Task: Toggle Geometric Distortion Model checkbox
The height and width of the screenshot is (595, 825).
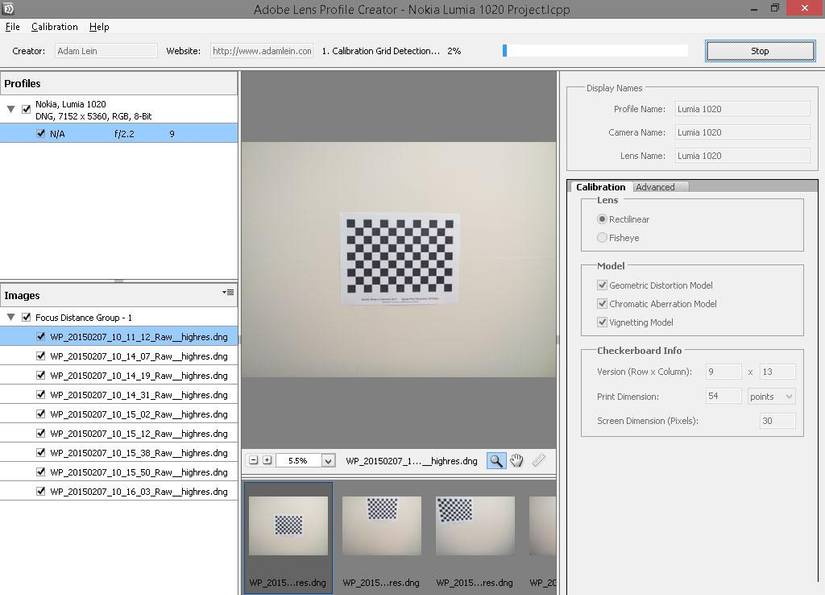Action: coord(602,285)
